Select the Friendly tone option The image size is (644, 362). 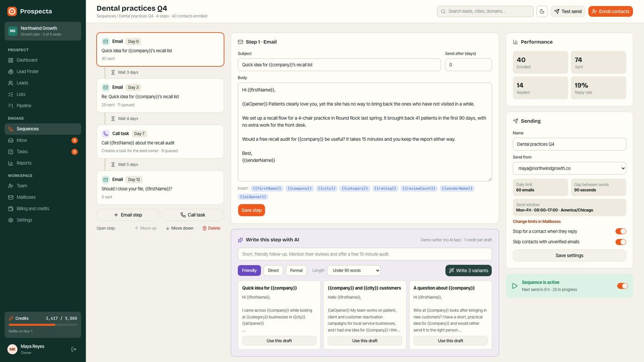[x=250, y=270]
